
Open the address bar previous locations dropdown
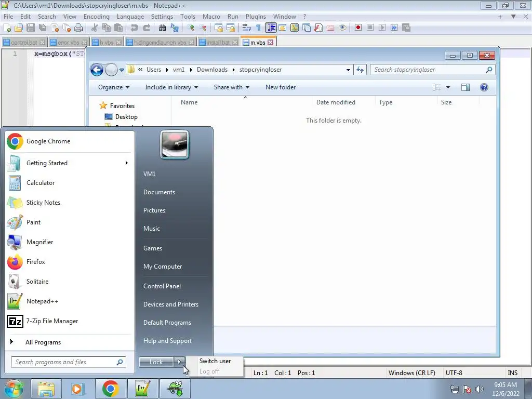point(348,70)
